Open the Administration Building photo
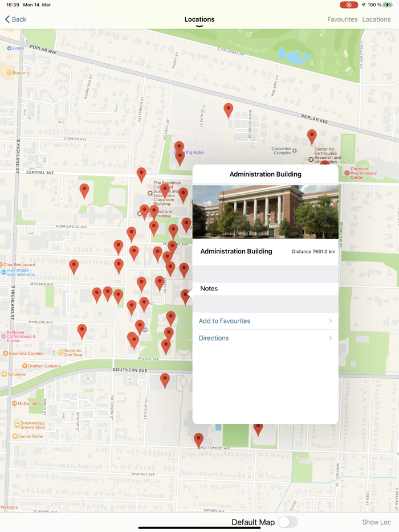The image size is (399, 532). (x=265, y=212)
